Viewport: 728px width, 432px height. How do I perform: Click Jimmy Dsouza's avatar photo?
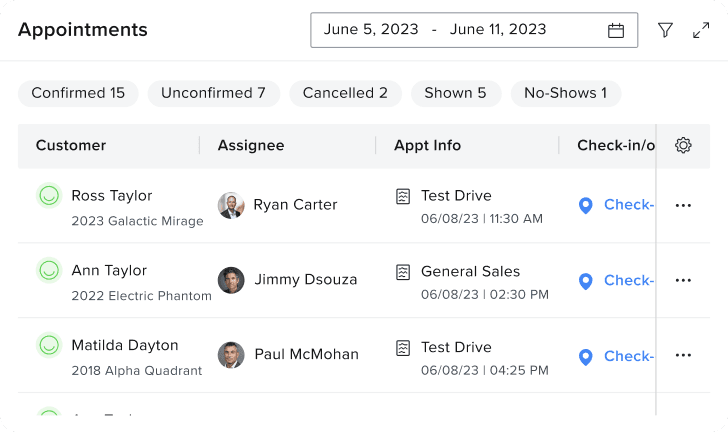(x=231, y=280)
